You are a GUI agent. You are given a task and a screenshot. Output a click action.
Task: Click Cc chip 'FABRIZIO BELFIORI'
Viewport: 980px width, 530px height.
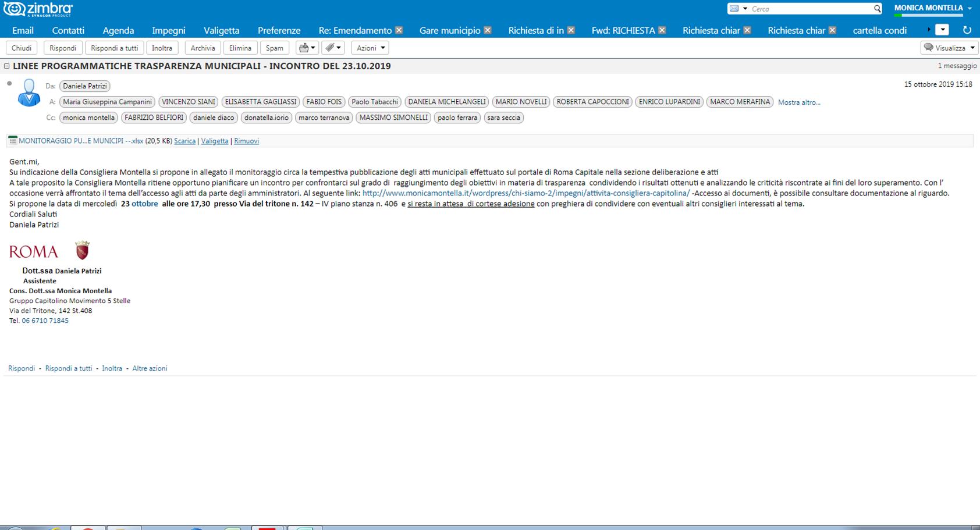154,118
